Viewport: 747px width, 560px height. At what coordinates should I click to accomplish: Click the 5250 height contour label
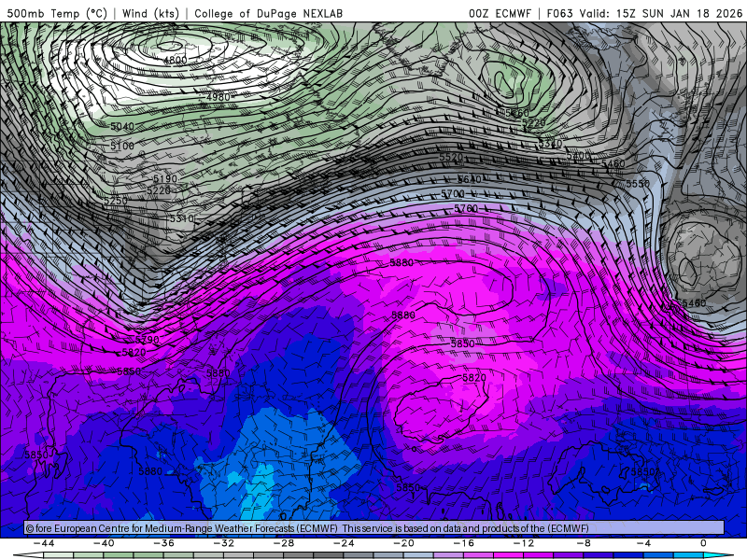pos(115,201)
